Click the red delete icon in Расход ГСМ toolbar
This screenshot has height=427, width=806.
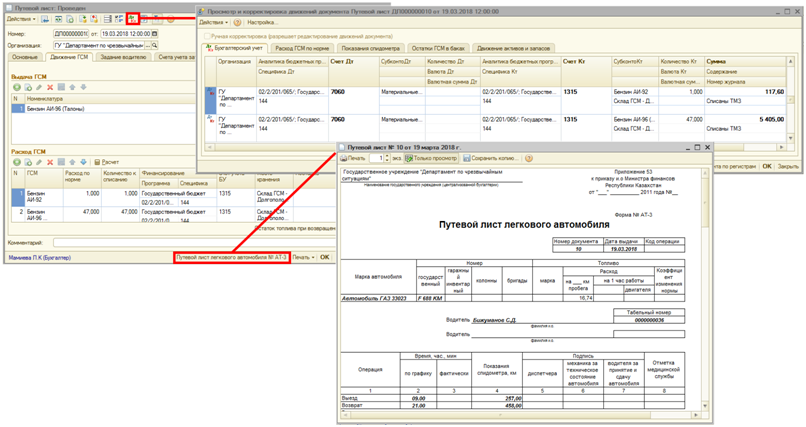point(50,162)
